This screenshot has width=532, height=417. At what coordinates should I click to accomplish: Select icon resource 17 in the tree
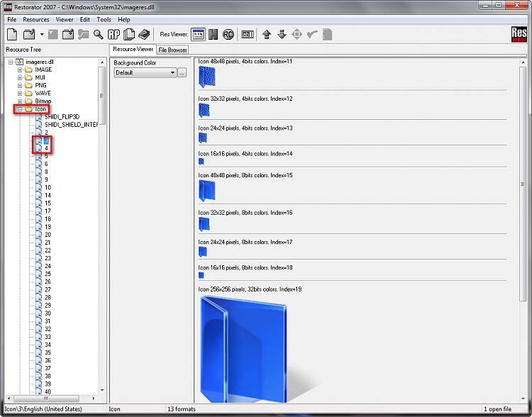(x=48, y=211)
